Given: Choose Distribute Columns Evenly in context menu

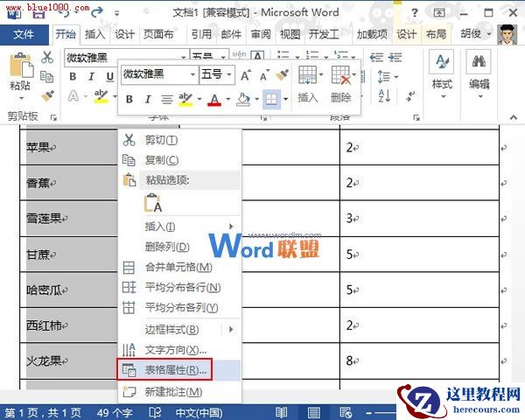Looking at the screenshot, I should coord(179,307).
